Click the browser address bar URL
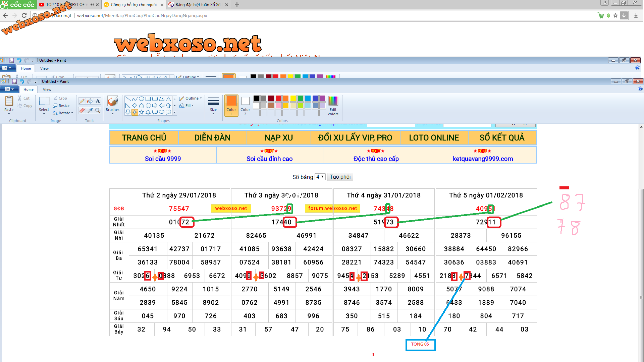Screen dimensions: 644x362 (x=142, y=15)
